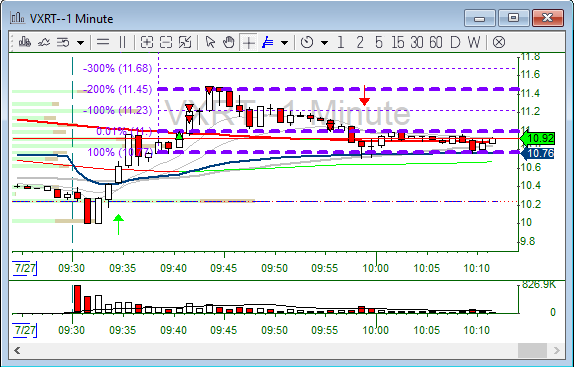Switch to daily D interval
574x367 pixels.
[455, 42]
